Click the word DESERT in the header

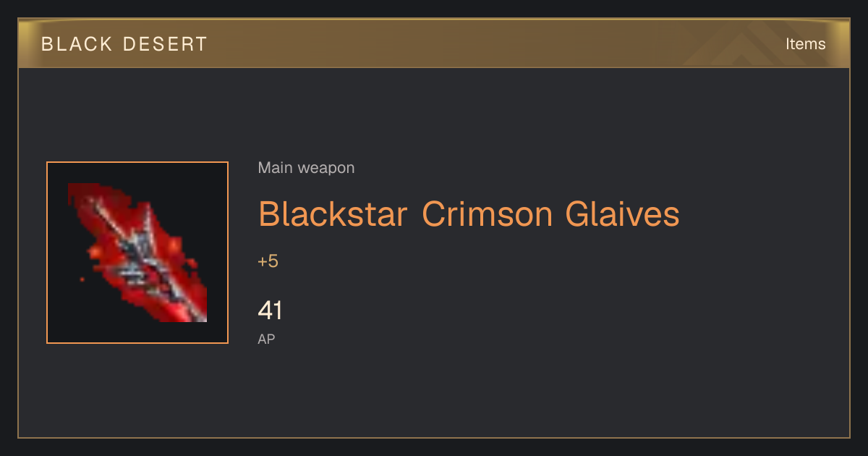coord(165,44)
